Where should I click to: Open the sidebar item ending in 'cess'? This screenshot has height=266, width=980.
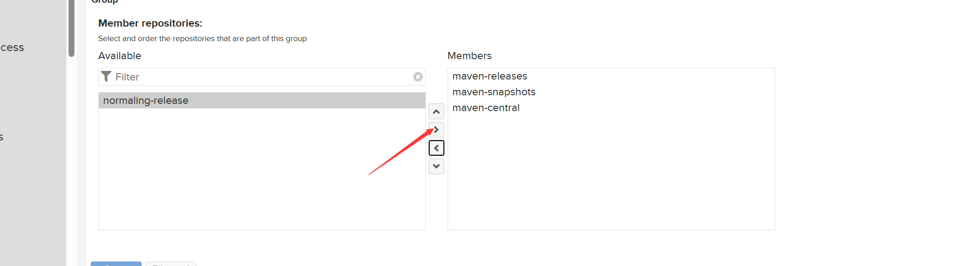[x=12, y=47]
